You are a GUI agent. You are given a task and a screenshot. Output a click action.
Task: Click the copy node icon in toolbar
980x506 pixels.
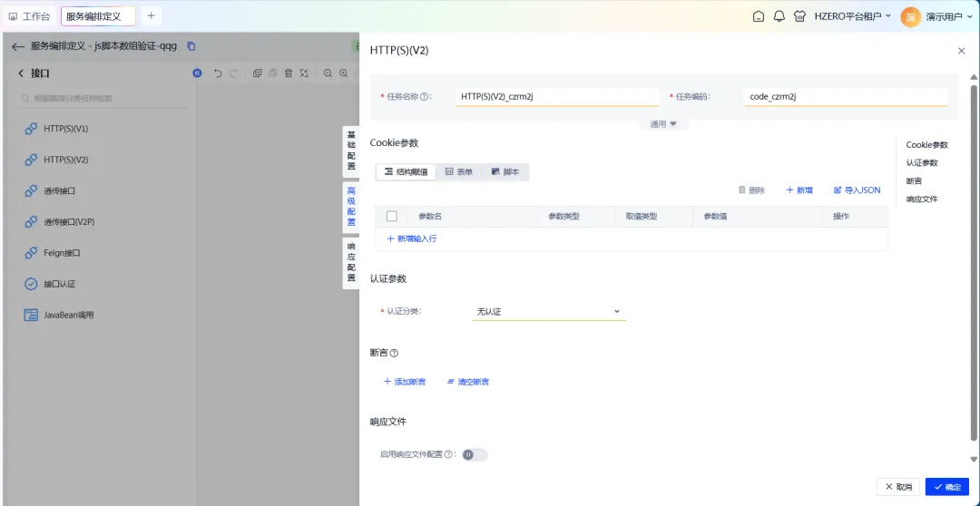click(x=257, y=73)
